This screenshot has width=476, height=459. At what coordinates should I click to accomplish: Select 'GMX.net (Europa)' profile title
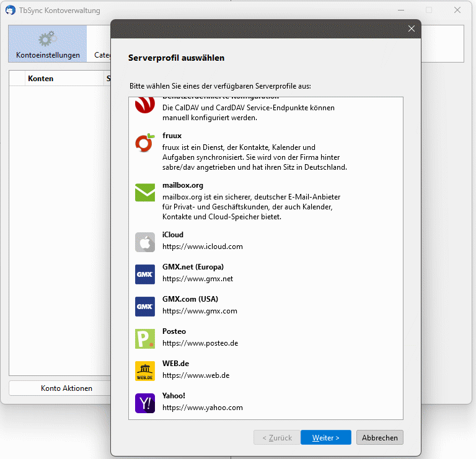tap(193, 266)
